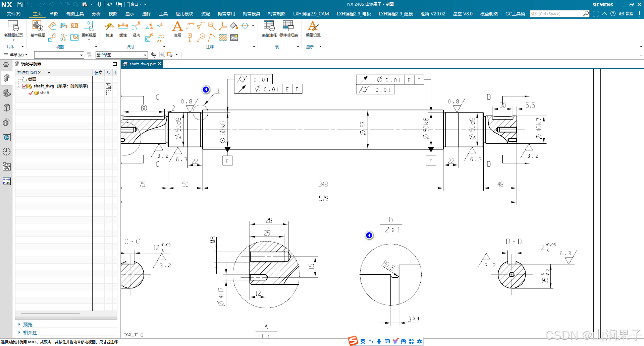Click the 信息 column header
The image size is (644, 346).
click(x=98, y=72)
